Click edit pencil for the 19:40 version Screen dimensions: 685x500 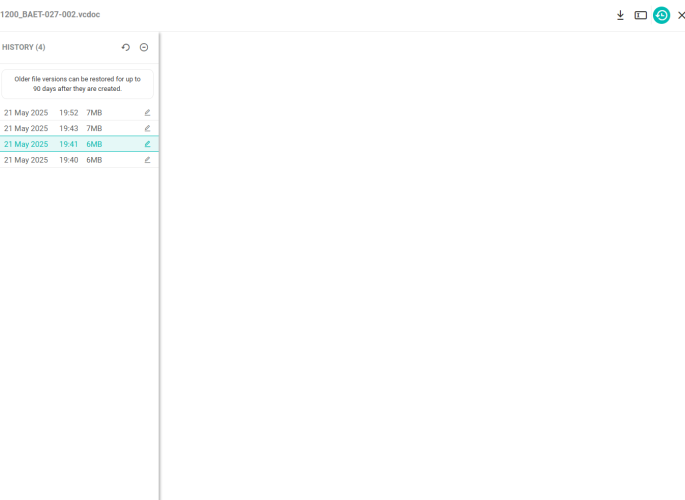[x=147, y=160]
